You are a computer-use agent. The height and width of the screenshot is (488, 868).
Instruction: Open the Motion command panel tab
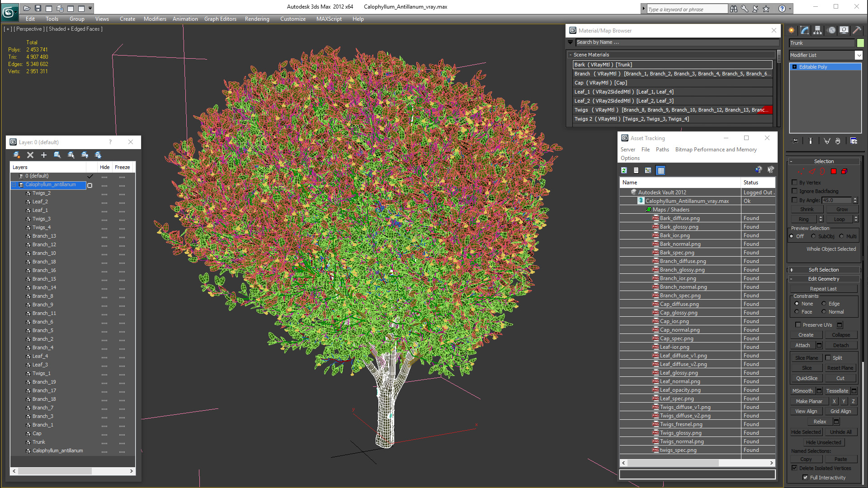tap(831, 30)
